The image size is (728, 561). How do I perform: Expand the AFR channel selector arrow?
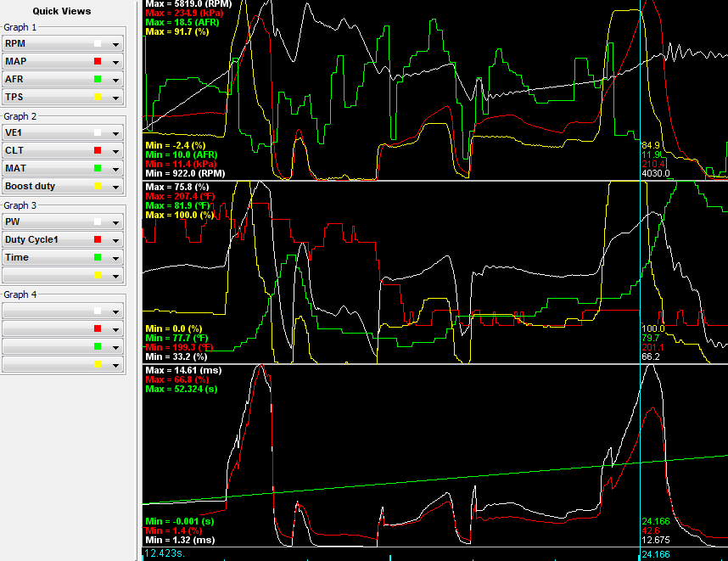point(114,79)
